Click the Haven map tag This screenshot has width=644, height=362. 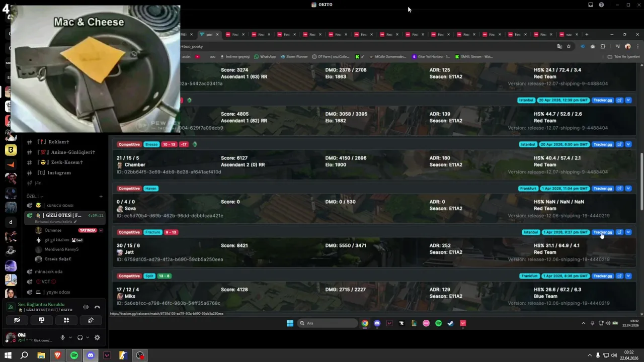[x=151, y=189]
